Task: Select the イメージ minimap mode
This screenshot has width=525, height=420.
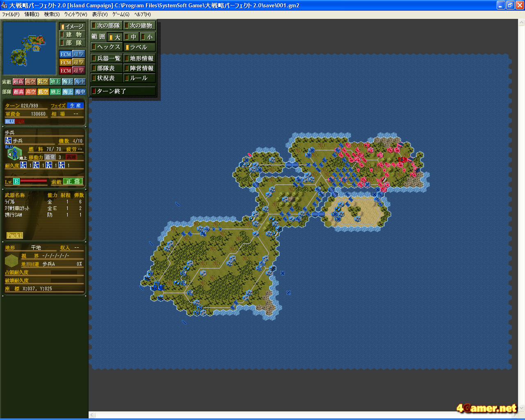Action: point(72,27)
